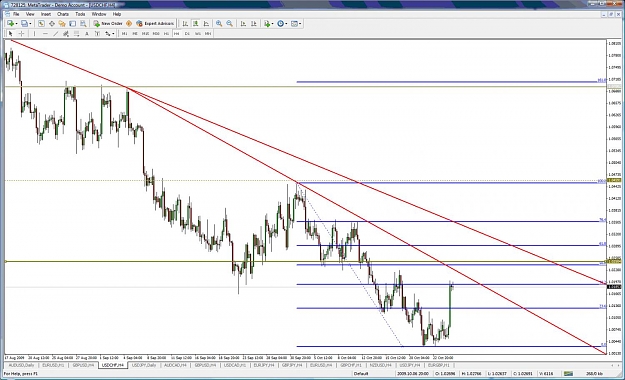Expand the New Chart dropdown arrow
The height and width of the screenshot is (380, 625).
click(16, 24)
